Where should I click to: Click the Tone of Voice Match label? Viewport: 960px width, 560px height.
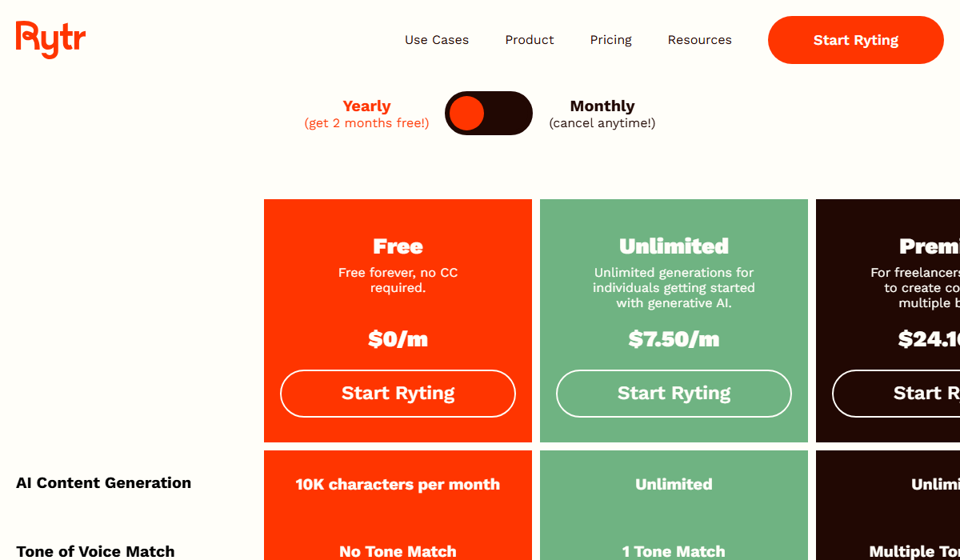tap(95, 551)
